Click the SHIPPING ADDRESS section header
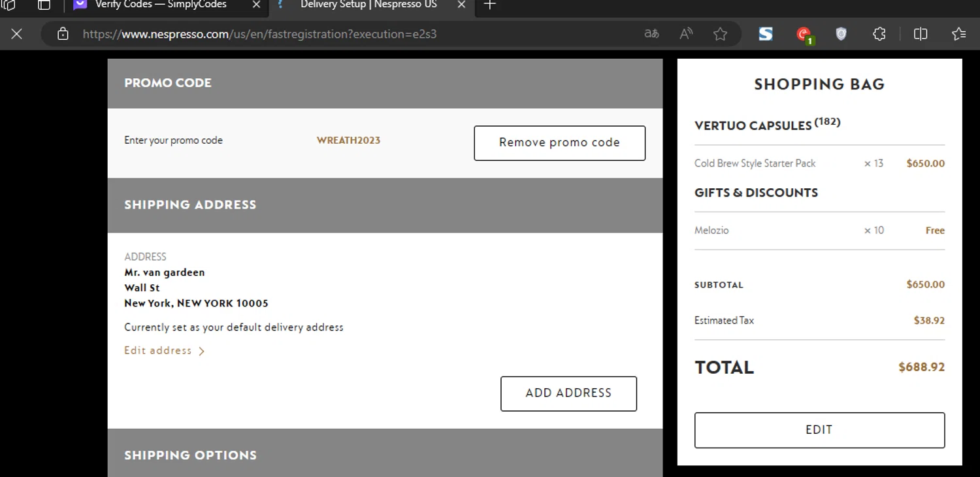The image size is (980, 477). 385,205
